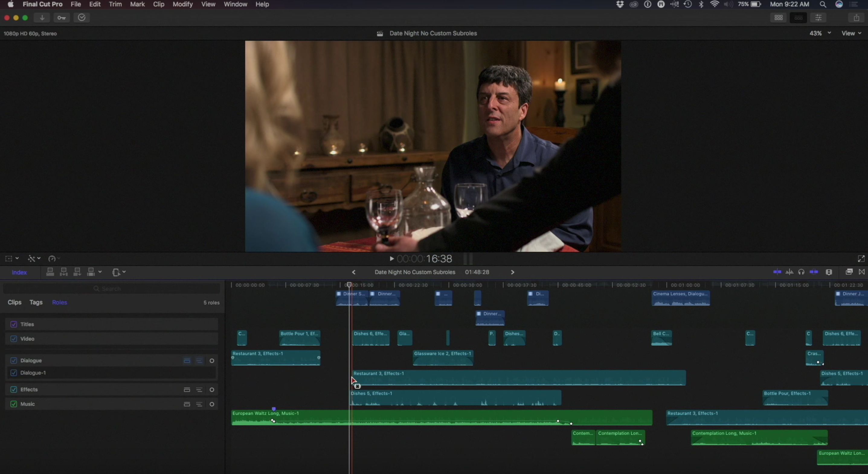Open the Trim menu
The image size is (868, 474).
point(115,4)
